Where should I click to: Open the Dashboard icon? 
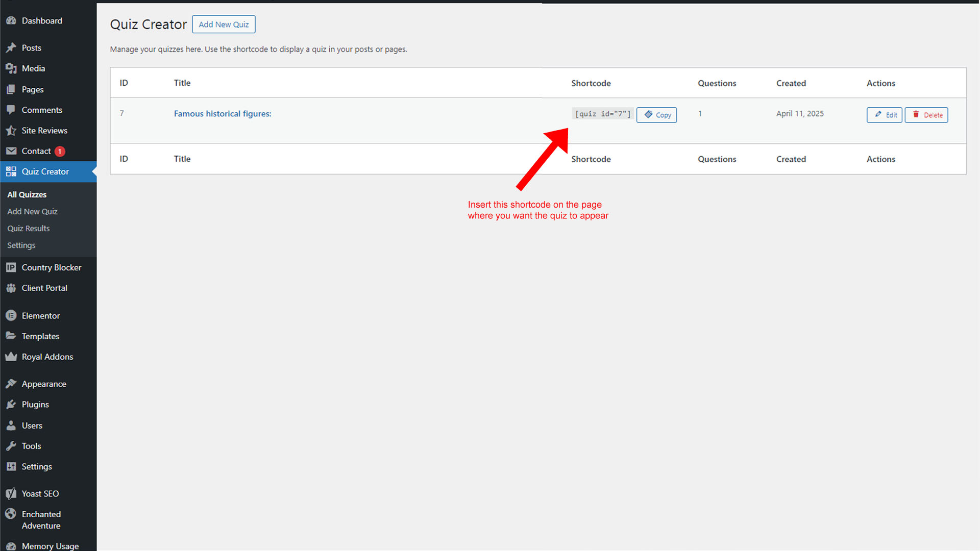(11, 20)
